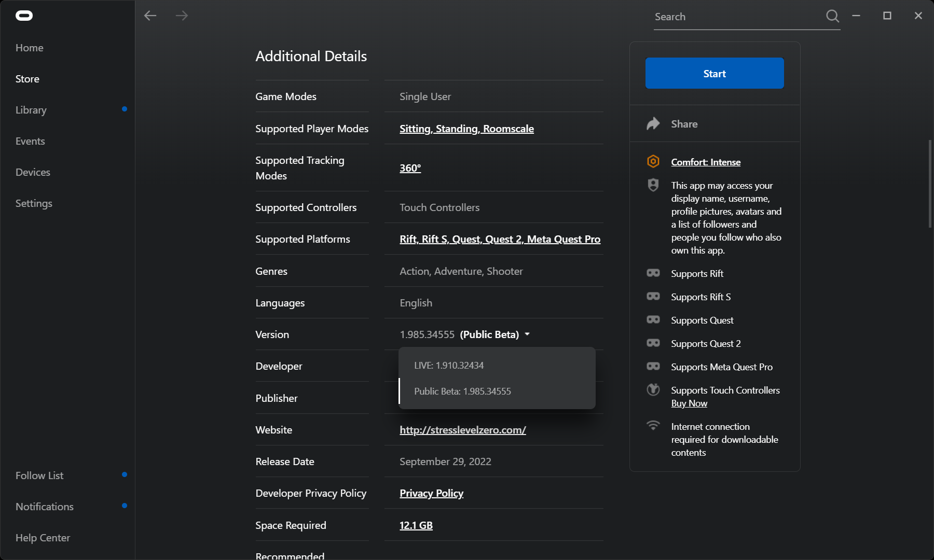Choose Public Beta: 1.985.34555 option
The image size is (934, 560).
[x=462, y=391]
